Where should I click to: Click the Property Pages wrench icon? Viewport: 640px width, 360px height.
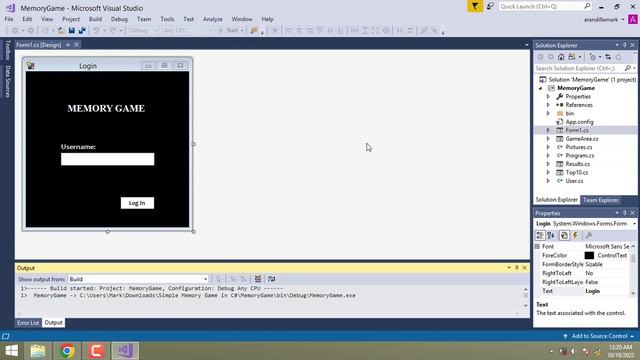pyautogui.click(x=589, y=235)
